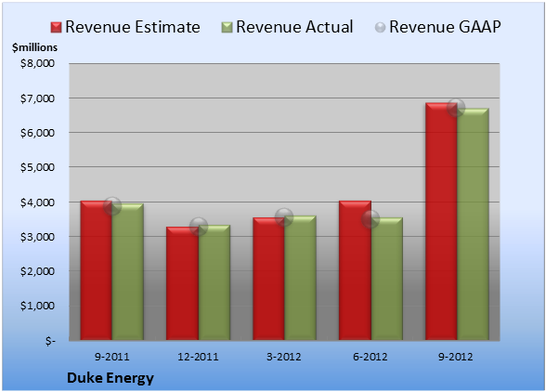Select the red estimate bar for 9-2011
546x392 pixels.
click(97, 270)
